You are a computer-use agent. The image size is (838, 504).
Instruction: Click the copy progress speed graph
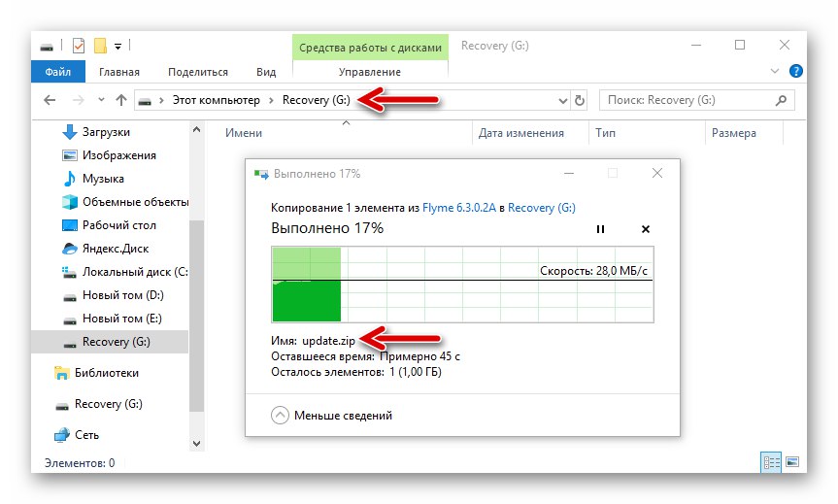(x=462, y=285)
